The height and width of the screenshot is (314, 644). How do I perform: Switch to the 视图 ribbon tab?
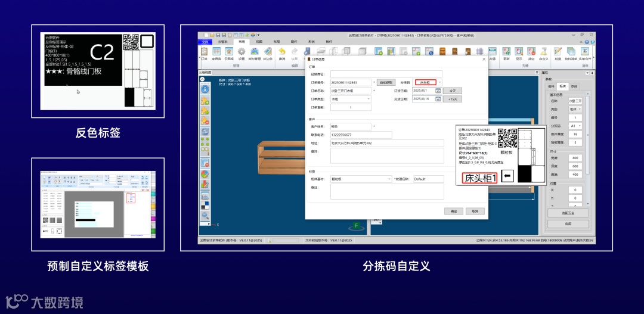[x=259, y=42]
